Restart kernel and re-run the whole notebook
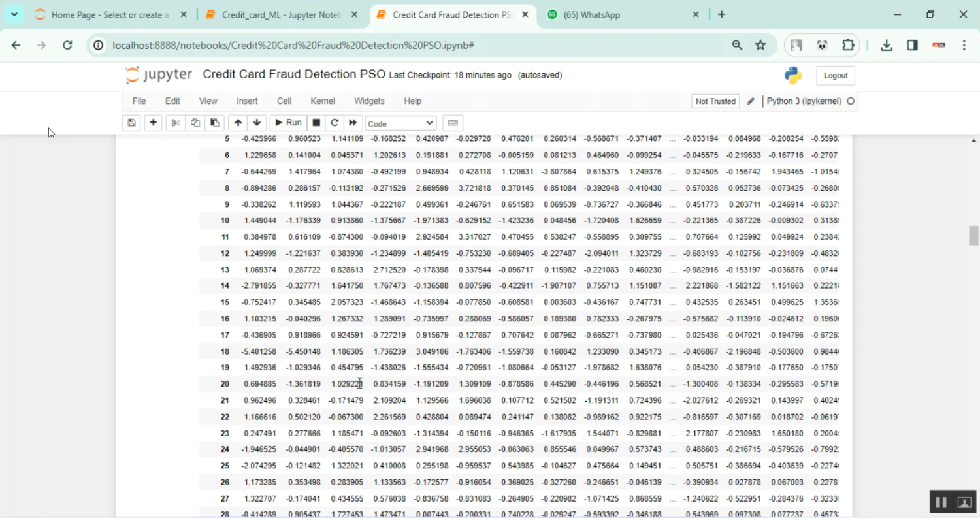Screen dimensions: 980x518 coord(353,123)
